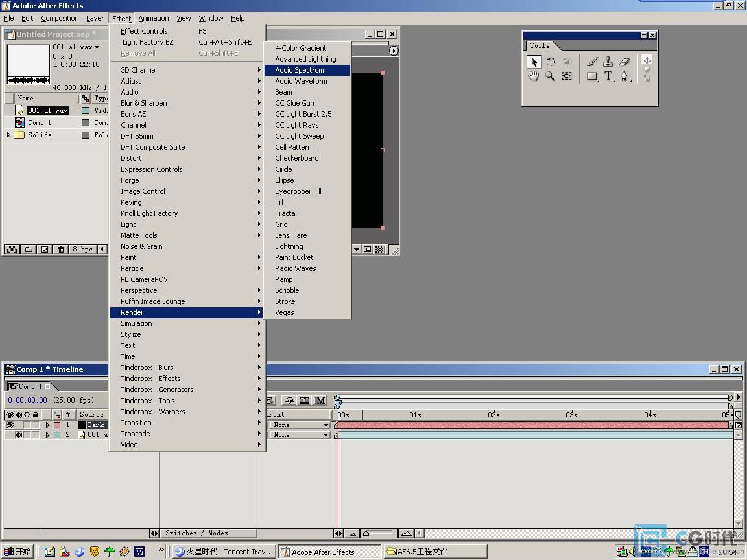Click the shy layers icon in Timeline

click(289, 401)
